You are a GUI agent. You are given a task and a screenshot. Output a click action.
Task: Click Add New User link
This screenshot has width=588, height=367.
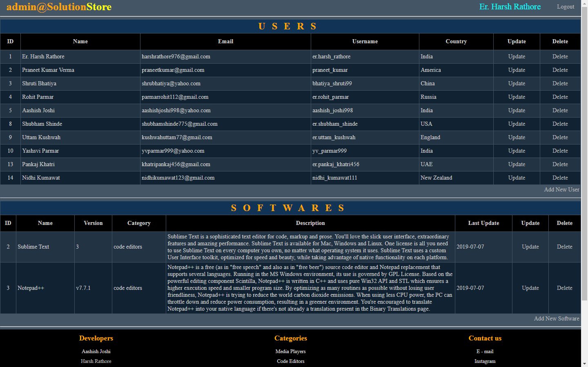click(561, 190)
